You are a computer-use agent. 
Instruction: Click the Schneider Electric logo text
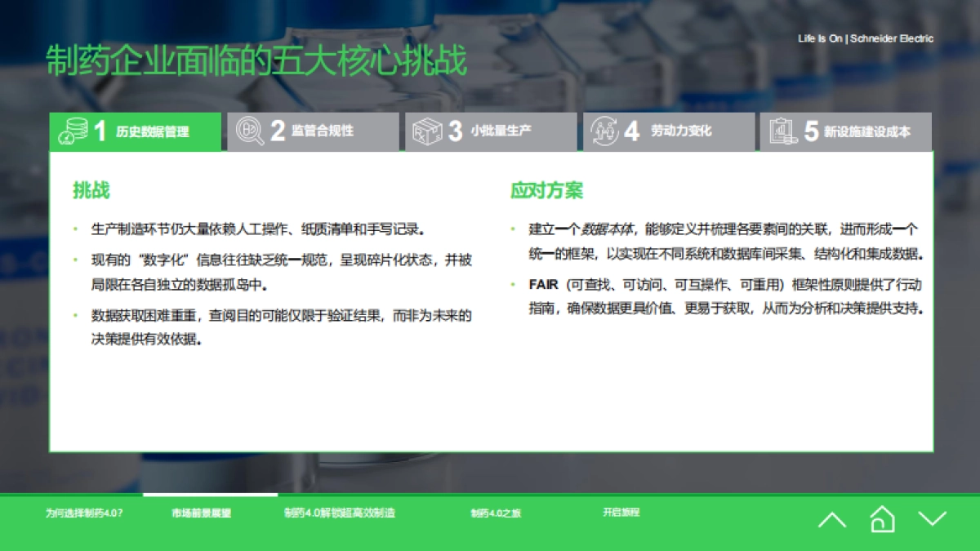pos(866,38)
